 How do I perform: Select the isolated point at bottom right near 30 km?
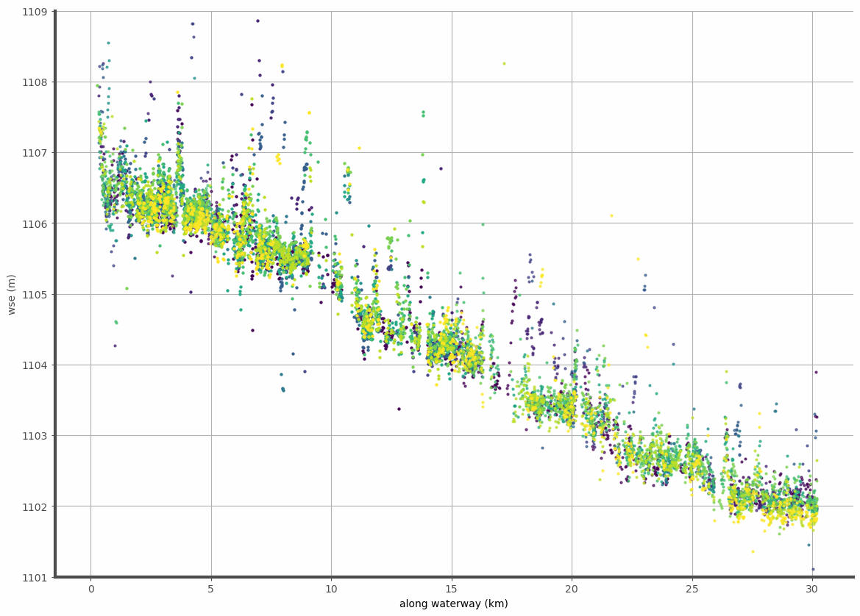tap(814, 567)
